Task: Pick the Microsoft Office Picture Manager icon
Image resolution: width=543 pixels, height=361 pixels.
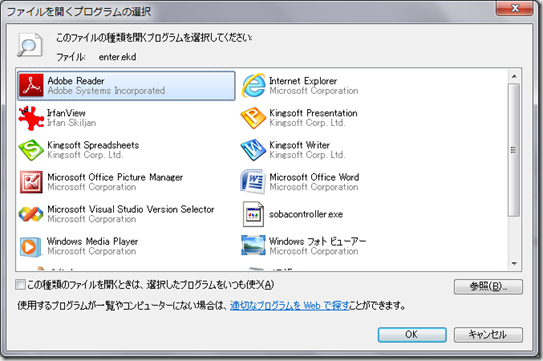Action: coord(31,182)
